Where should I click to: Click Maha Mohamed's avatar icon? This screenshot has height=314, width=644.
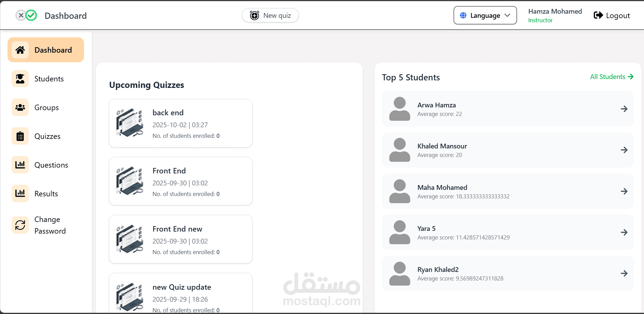point(400,191)
